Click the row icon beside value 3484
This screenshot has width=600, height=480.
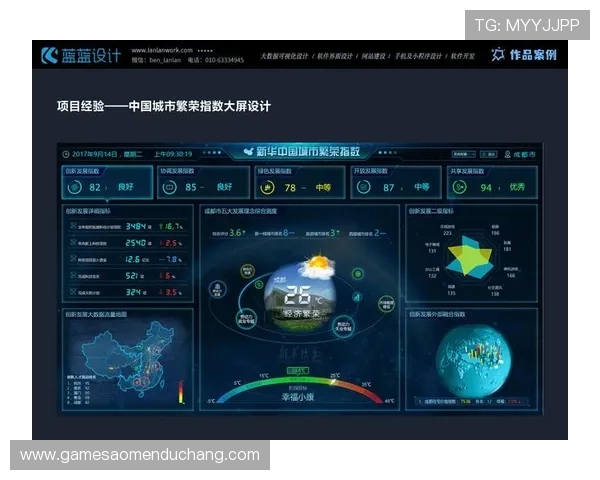tap(73, 226)
